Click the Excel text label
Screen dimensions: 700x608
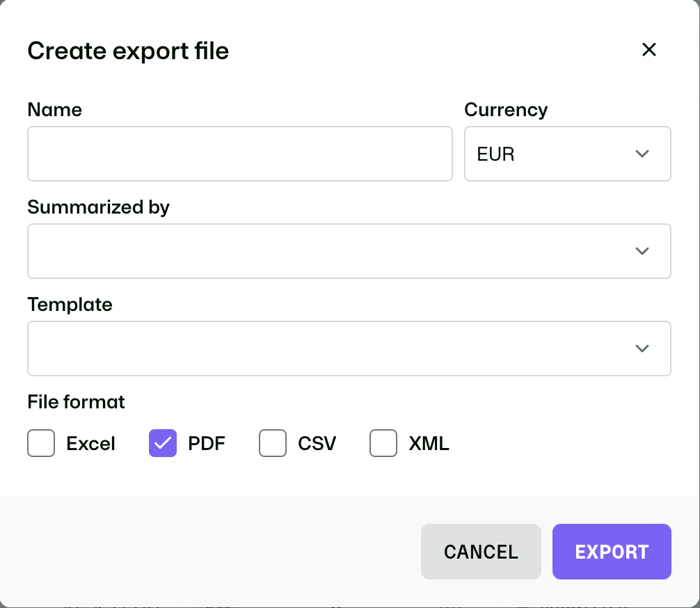tap(90, 444)
